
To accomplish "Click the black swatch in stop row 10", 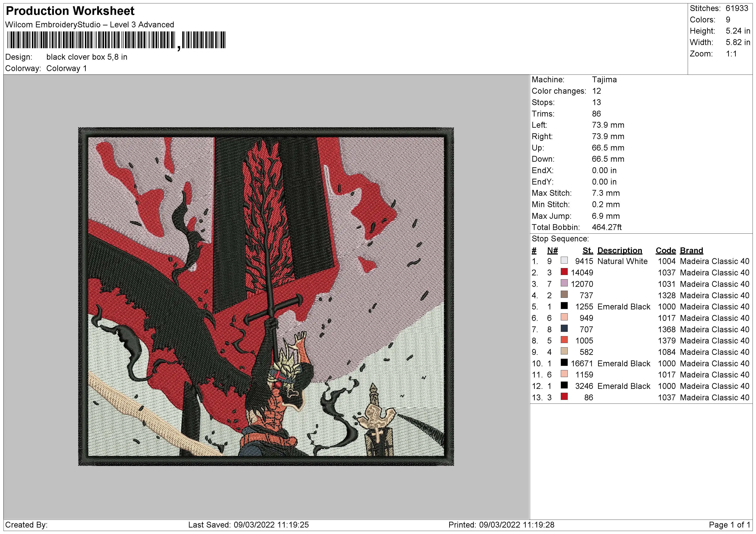I will [x=564, y=363].
